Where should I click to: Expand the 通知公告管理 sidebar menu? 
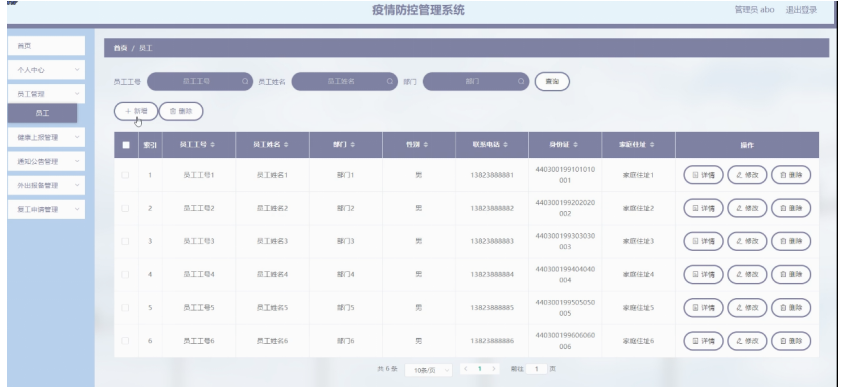coord(47,161)
